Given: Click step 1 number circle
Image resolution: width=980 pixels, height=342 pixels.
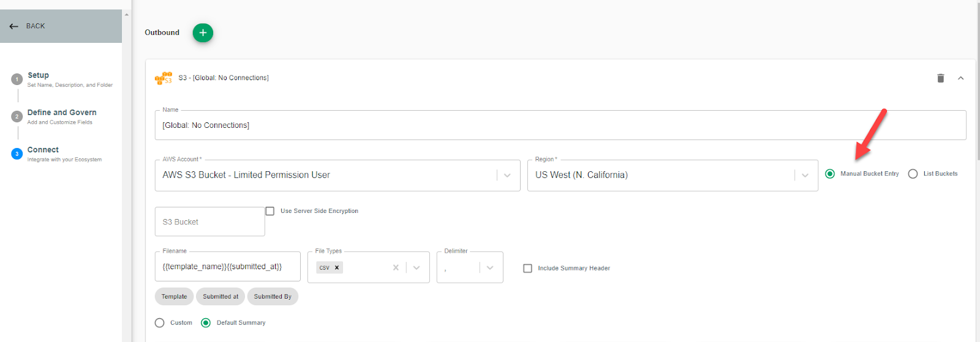Looking at the screenshot, I should (17, 79).
